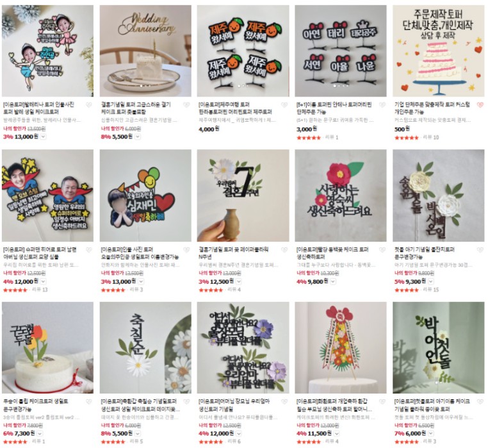Expand the discount dropdown next to 3% 13,000원 ballerina price
Image resolution: width=488 pixels, height=448 pixels.
(x=44, y=137)
